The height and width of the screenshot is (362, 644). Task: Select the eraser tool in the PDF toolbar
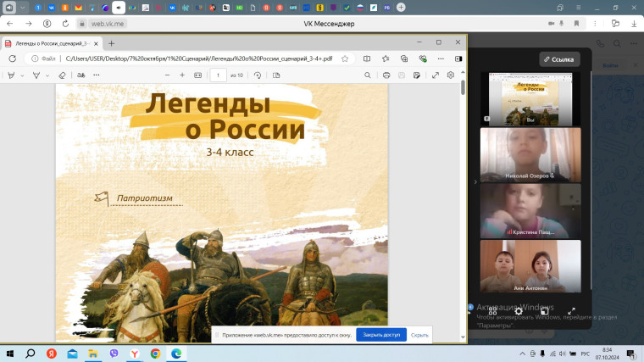62,75
